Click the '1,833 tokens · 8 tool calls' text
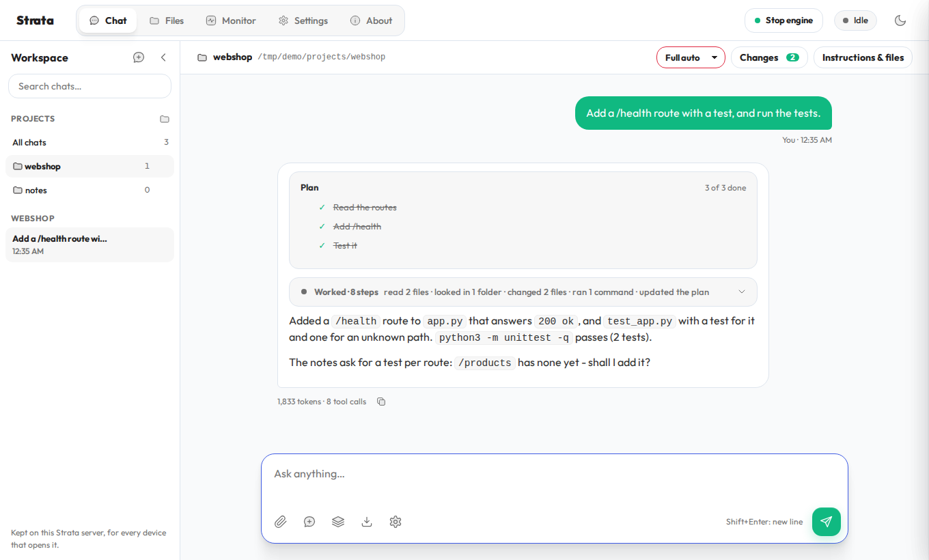The width and height of the screenshot is (929, 560). point(322,402)
